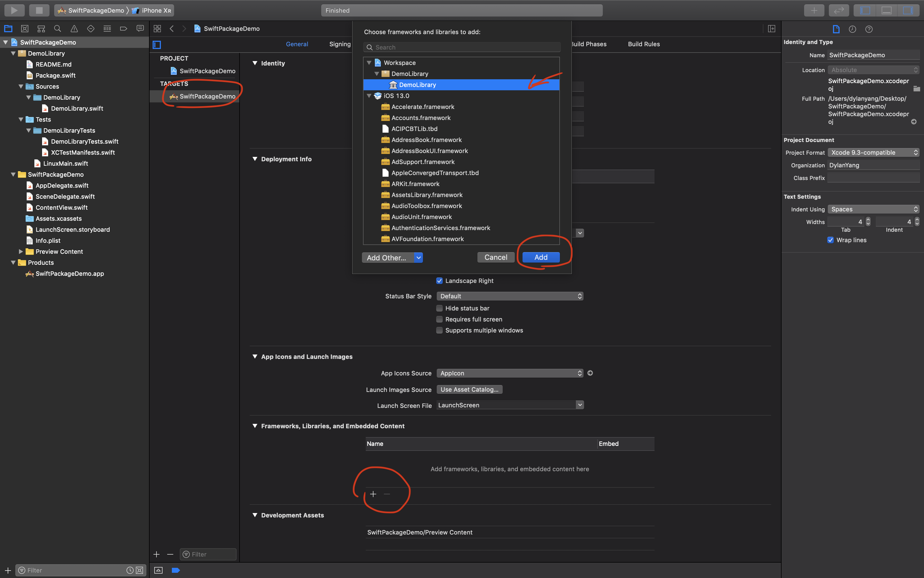Add item to Frameworks, Libraries list
The height and width of the screenshot is (578, 924).
tap(373, 494)
